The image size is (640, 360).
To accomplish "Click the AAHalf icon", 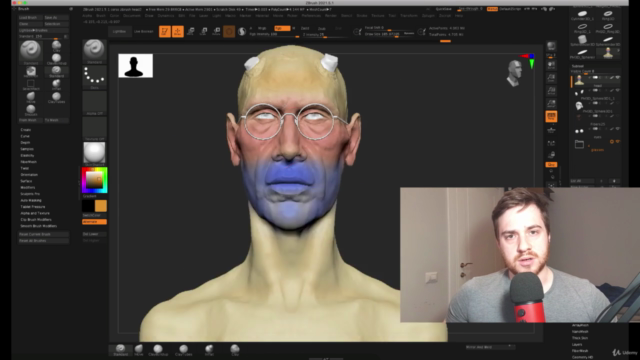I will (551, 104).
